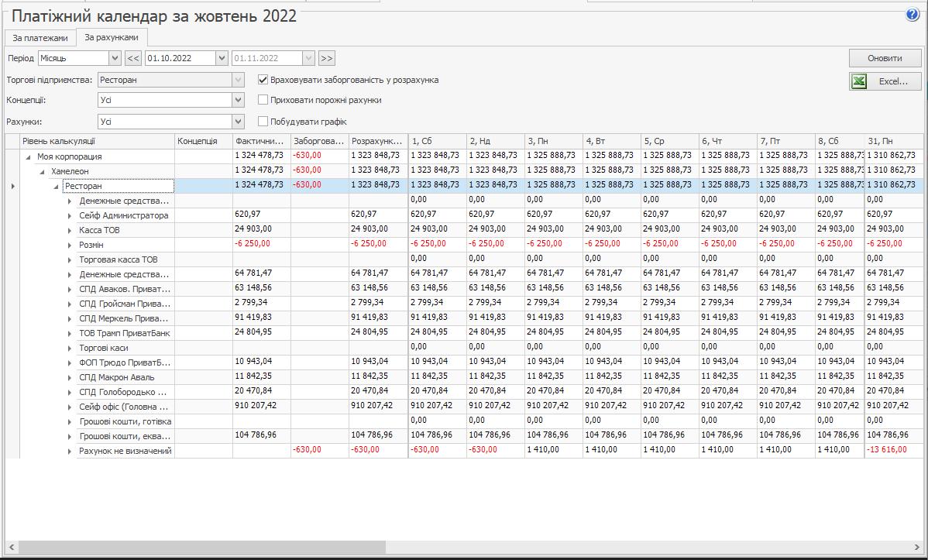Click the Розрахунк... column header
The height and width of the screenshot is (560, 928).
[x=377, y=141]
